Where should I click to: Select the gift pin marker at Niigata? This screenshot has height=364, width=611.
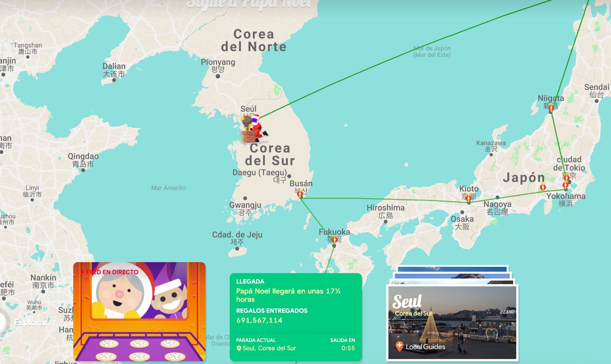pyautogui.click(x=551, y=108)
